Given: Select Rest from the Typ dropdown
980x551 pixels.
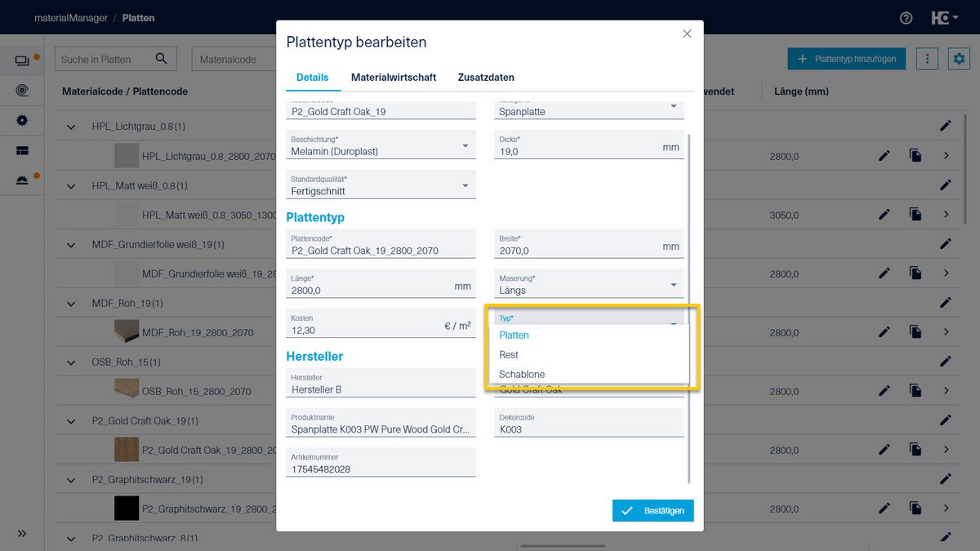Looking at the screenshot, I should [508, 354].
